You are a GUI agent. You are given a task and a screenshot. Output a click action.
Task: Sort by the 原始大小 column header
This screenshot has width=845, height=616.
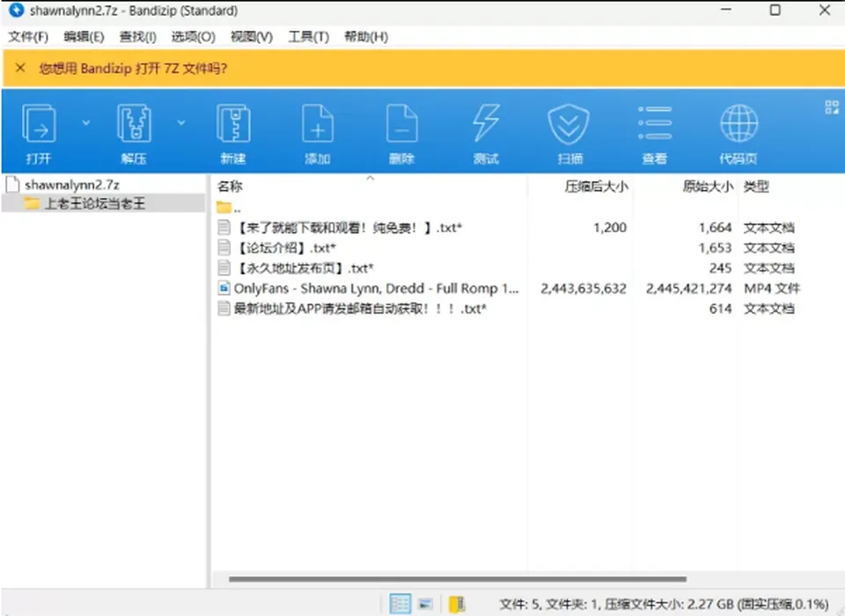coord(708,187)
